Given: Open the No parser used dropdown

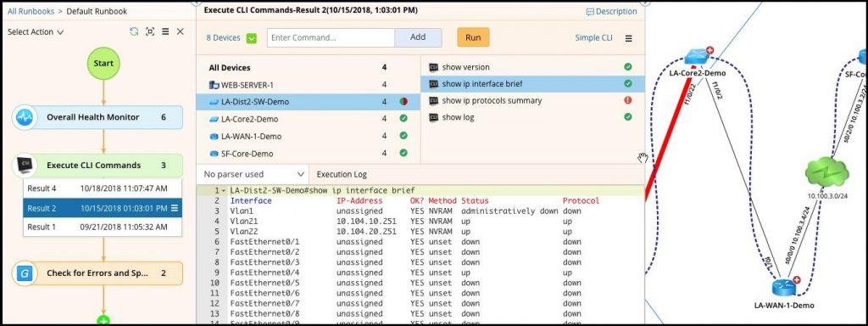Looking at the screenshot, I should 253,174.
